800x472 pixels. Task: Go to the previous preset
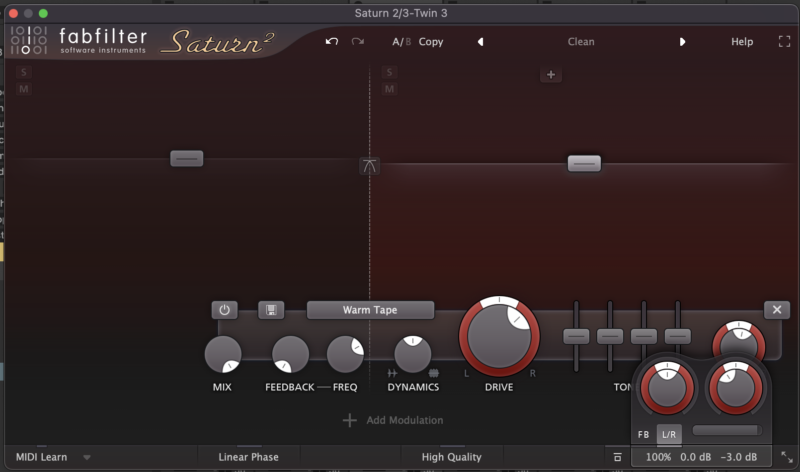(480, 42)
